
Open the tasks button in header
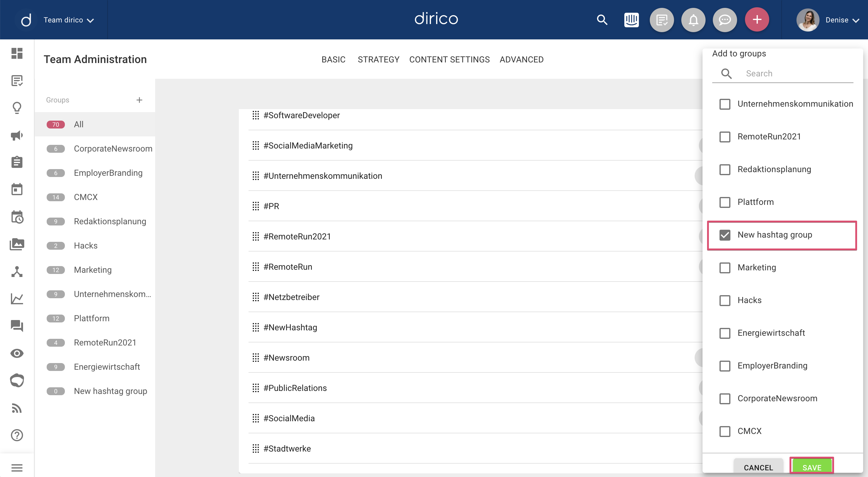pyautogui.click(x=662, y=20)
